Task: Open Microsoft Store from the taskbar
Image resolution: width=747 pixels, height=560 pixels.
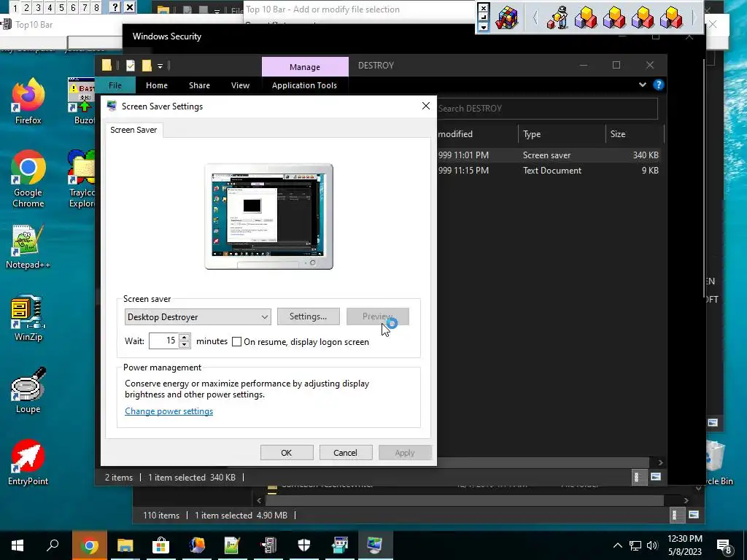Action: click(x=161, y=545)
